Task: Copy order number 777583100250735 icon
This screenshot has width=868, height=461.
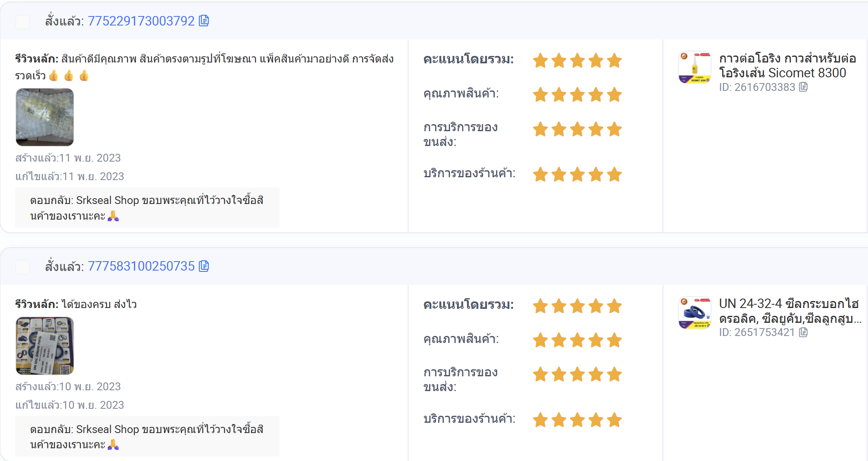Action: coord(204,266)
